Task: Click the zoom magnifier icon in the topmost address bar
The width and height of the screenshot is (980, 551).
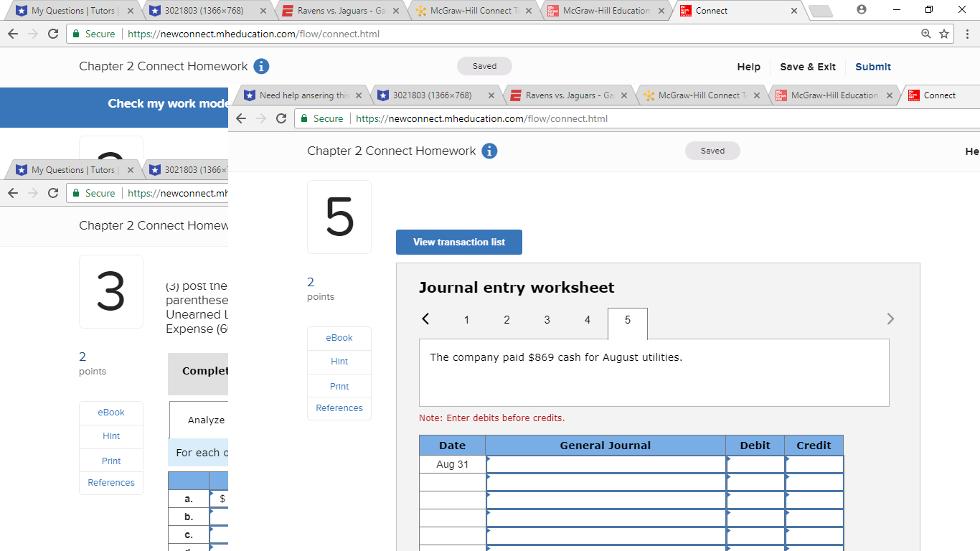Action: point(926,34)
